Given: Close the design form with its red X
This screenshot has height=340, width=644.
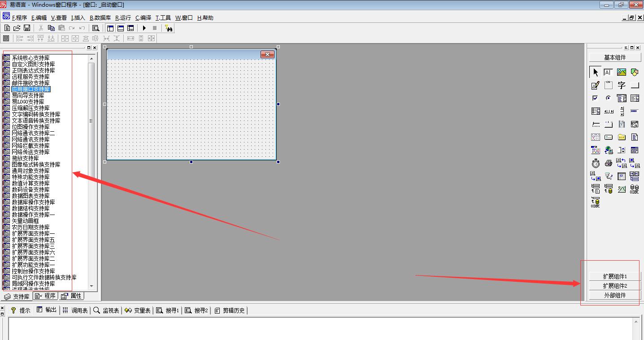Looking at the screenshot, I should pos(267,54).
